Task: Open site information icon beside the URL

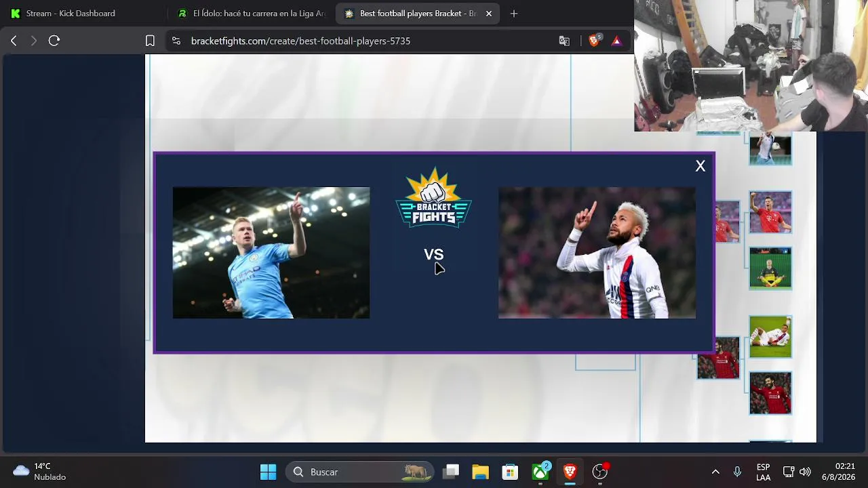Action: point(176,41)
